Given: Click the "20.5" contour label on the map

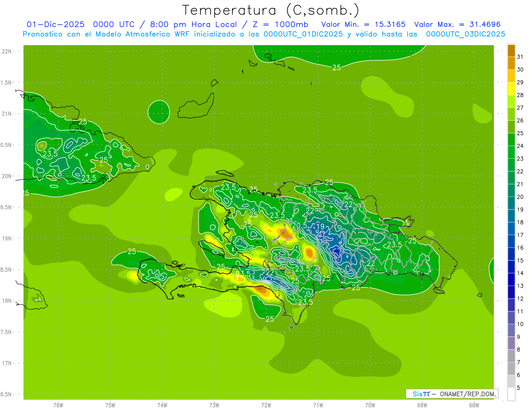Looking at the screenshot, I should click(x=300, y=225).
